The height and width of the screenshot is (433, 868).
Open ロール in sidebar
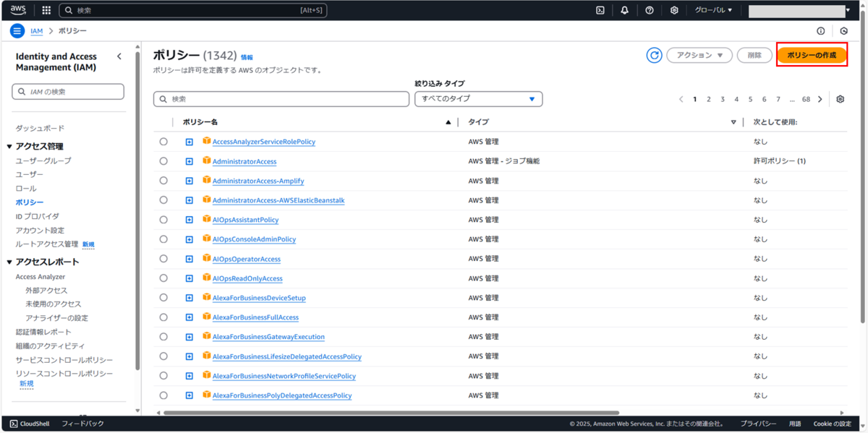pos(26,189)
